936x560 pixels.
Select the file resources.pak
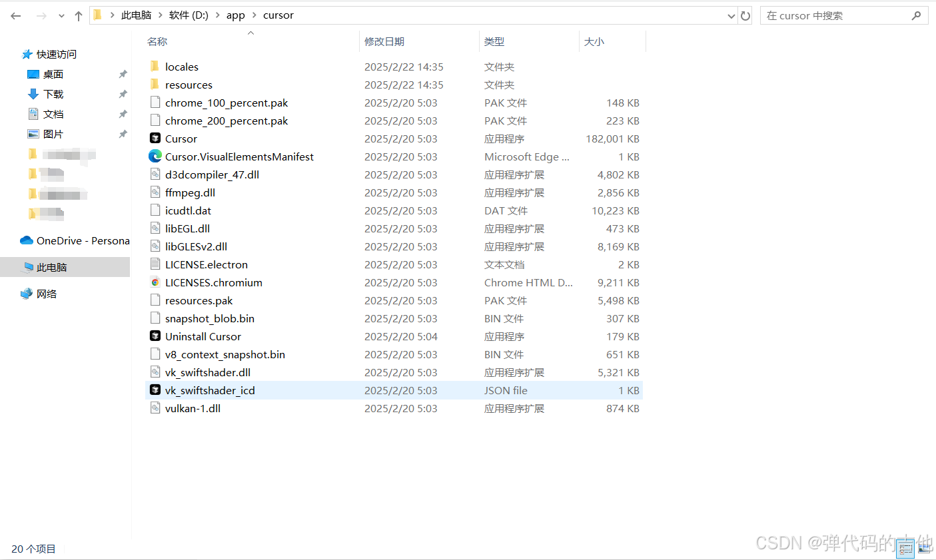(x=199, y=300)
